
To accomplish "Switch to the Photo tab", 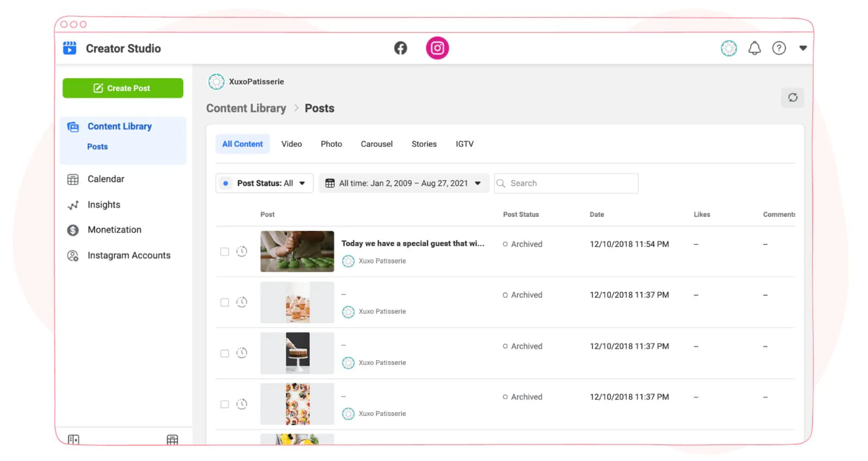I will (x=331, y=144).
